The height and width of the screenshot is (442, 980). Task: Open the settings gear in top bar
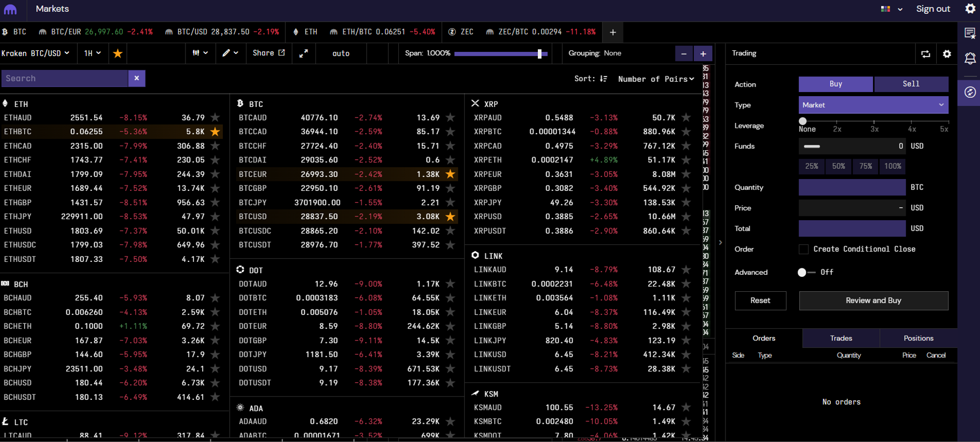(970, 9)
